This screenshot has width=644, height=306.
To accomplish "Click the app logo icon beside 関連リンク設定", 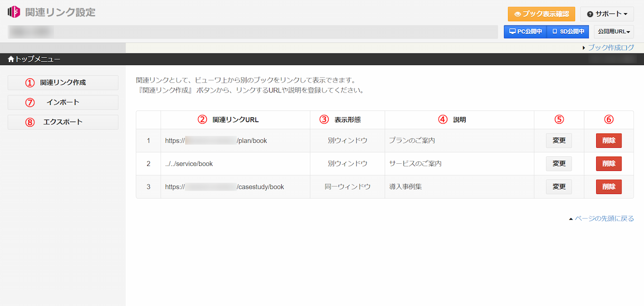I will [x=14, y=12].
